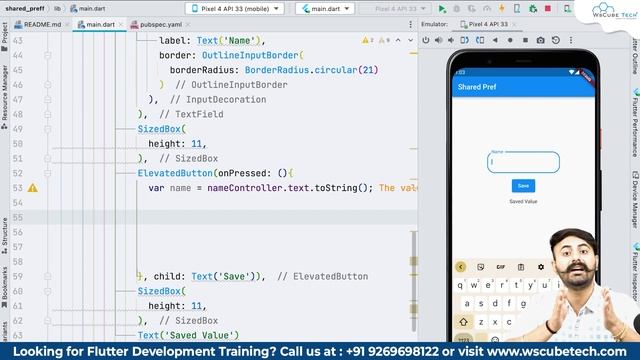Click the Name text field in emulator

523,162
